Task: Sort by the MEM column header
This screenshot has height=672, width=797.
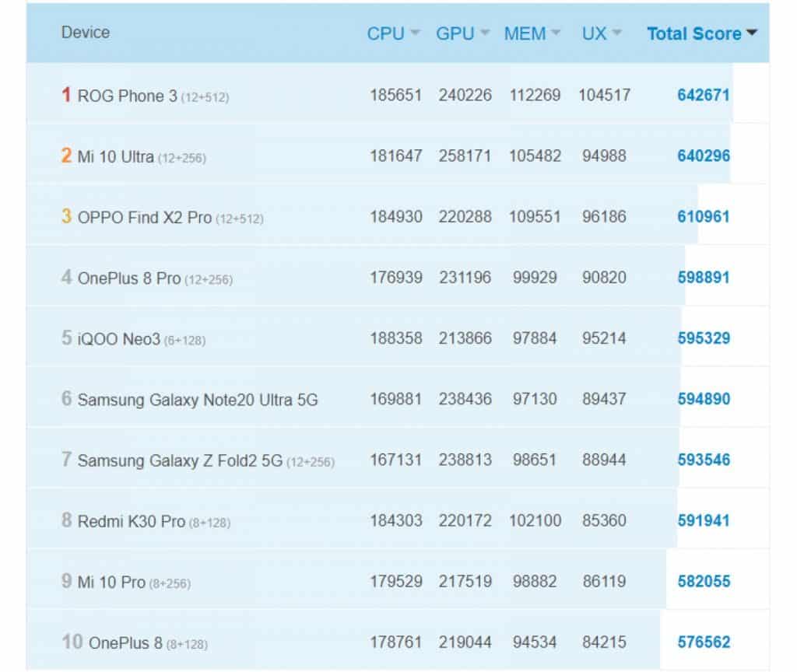Action: pos(532,33)
